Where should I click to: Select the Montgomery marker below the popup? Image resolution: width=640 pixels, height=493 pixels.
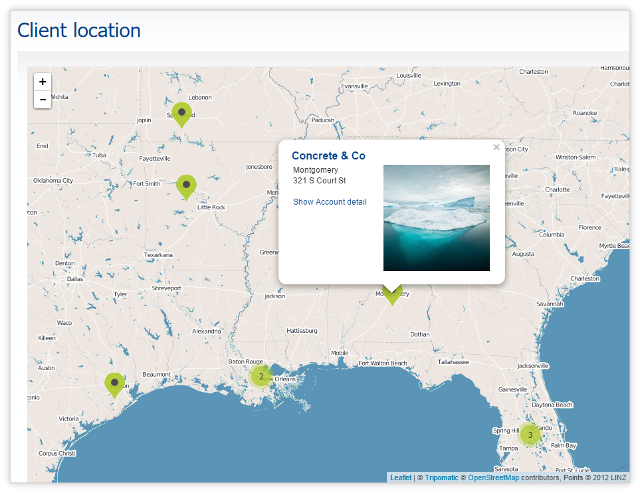click(x=392, y=296)
